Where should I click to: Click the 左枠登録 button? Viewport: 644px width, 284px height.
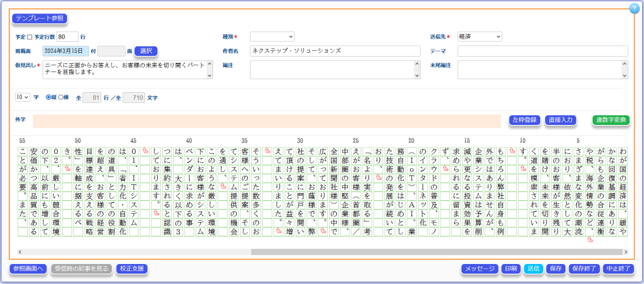click(x=524, y=120)
